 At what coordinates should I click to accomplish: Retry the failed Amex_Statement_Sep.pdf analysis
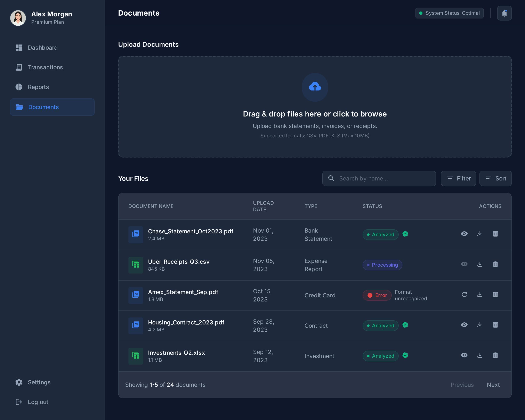[464, 295]
